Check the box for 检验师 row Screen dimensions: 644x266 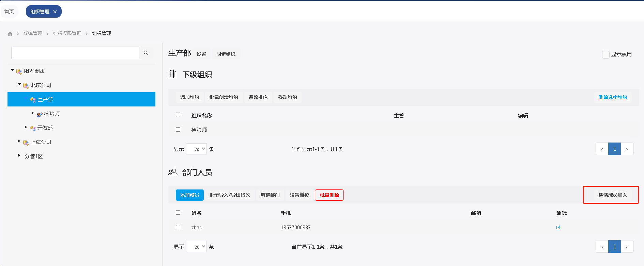178,130
